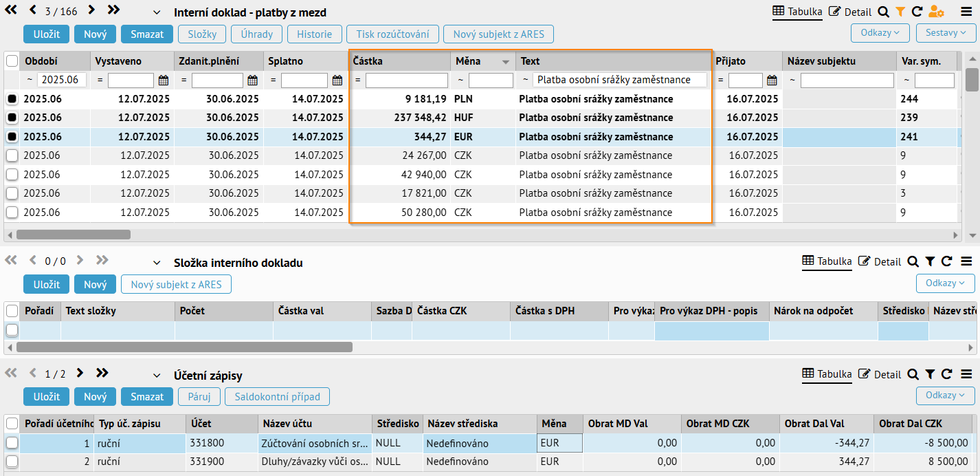Viewport: 980px width, 476px height.
Task: Jump to the first record in the top panel
Action: coord(11,10)
